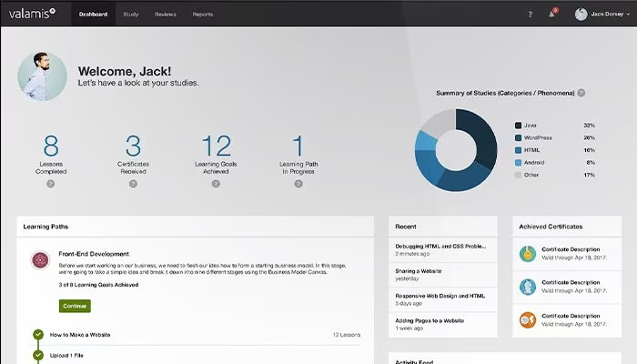Click the WordPress legend label
637x364 pixels.
(x=538, y=137)
